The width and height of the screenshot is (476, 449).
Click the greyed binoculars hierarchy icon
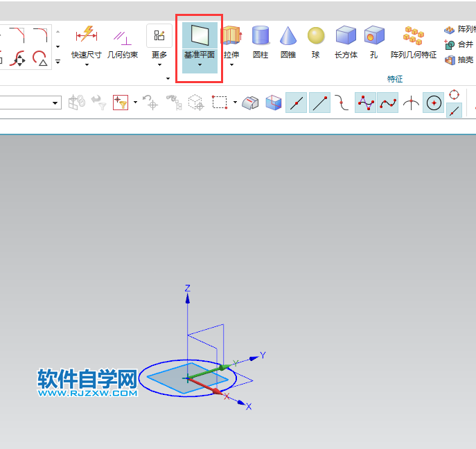pyautogui.click(x=174, y=103)
